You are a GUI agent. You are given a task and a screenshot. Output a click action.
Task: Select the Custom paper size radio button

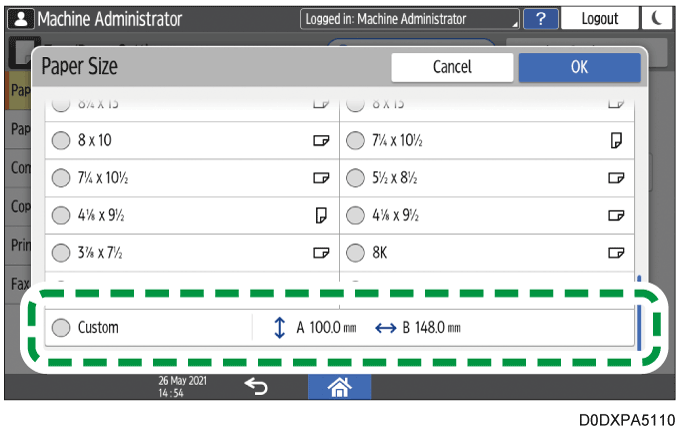pos(61,327)
